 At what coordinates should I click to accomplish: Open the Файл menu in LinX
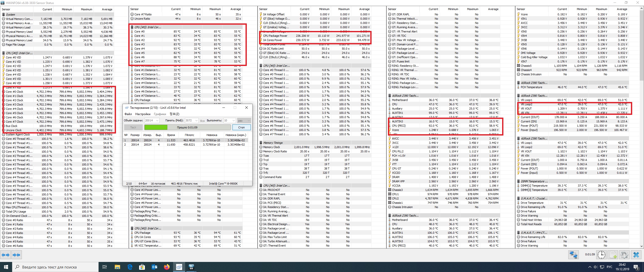(x=128, y=114)
